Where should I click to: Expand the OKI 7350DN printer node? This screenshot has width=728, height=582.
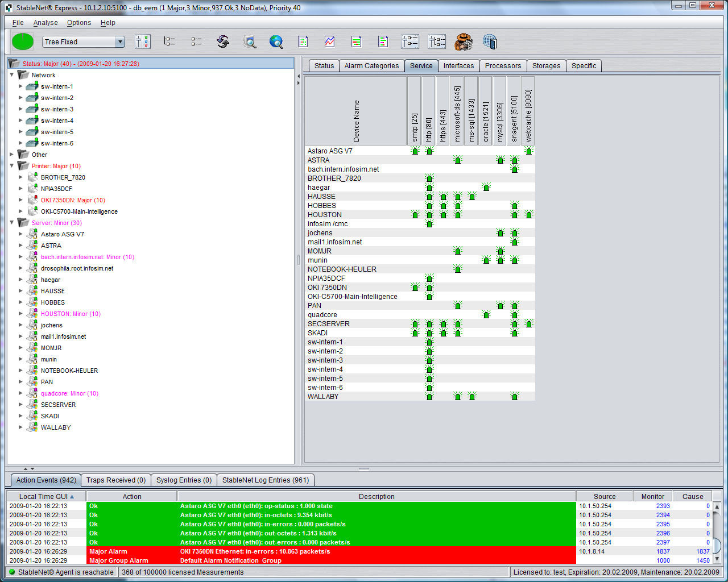[x=21, y=200]
